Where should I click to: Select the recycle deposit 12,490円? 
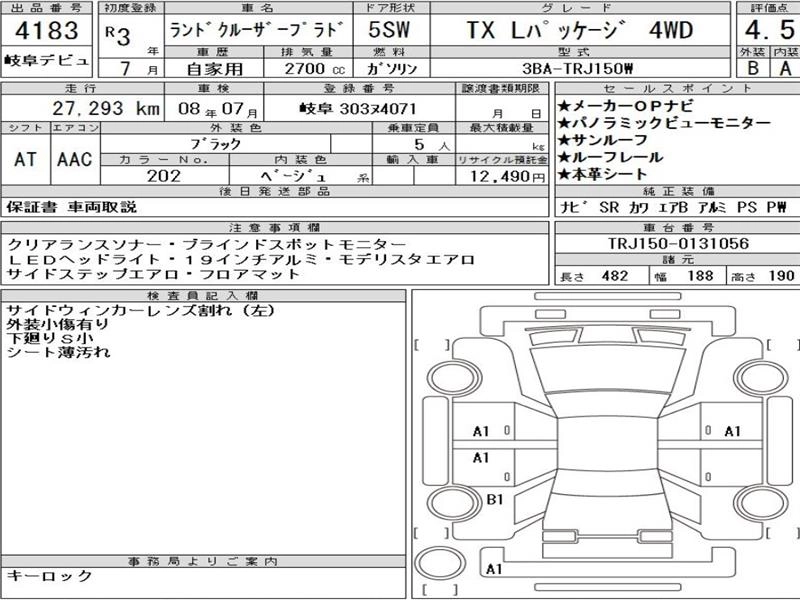(508, 177)
